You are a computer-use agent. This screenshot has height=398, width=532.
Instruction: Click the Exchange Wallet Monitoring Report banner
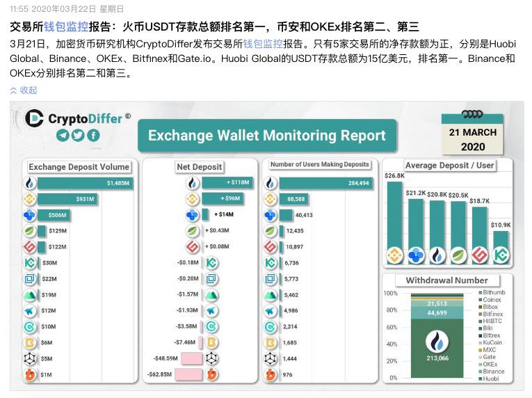[267, 136]
